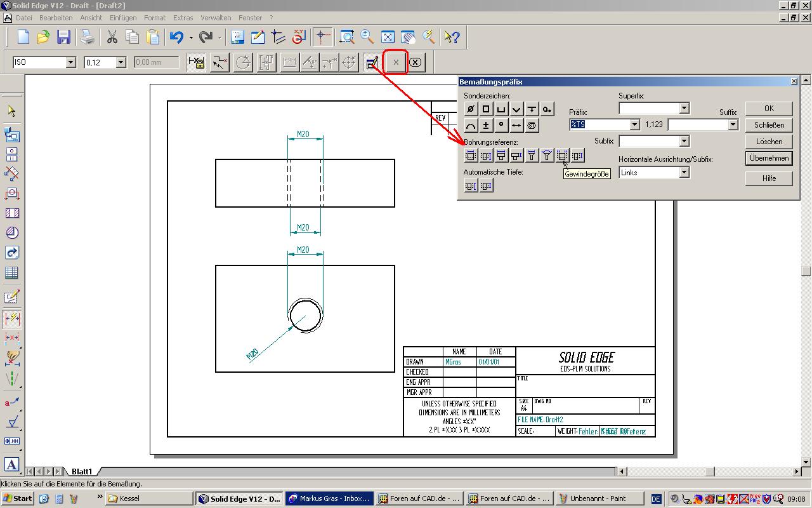
Task: Toggle the first Automatische Tiefe button
Action: click(471, 185)
